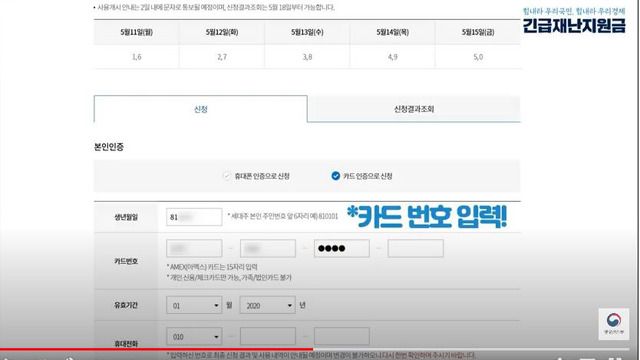This screenshot has height=360, width=640.
Task: Seek using the red video progress bar
Action: point(157,349)
